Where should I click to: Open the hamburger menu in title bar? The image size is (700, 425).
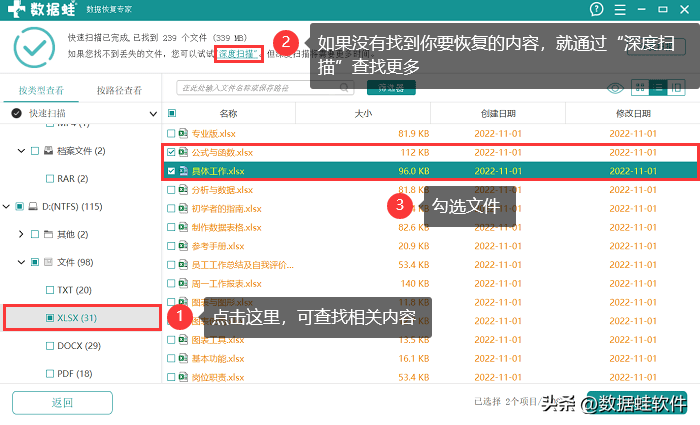pos(621,10)
